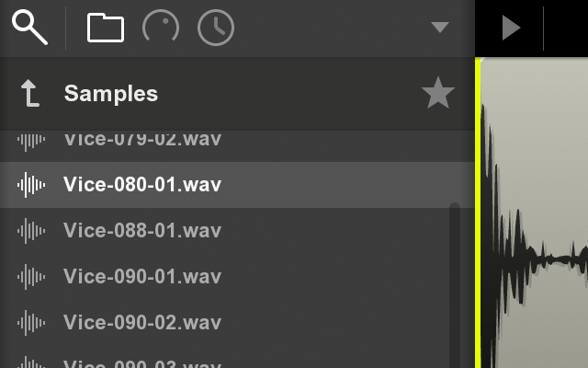The image size is (588, 368).
Task: Click the Samples folder title
Action: coord(111,93)
